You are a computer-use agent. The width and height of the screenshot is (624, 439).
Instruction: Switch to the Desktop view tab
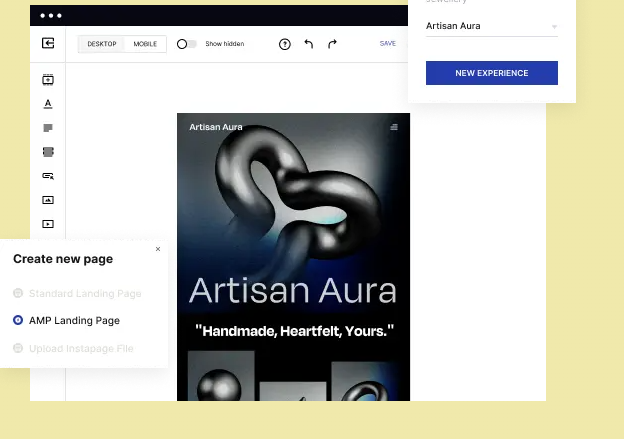click(102, 44)
